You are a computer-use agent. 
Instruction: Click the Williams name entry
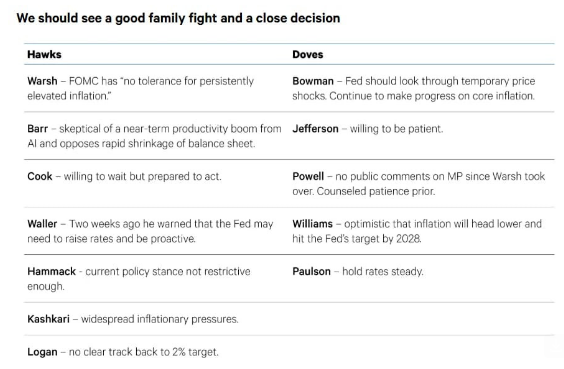pyautogui.click(x=312, y=224)
